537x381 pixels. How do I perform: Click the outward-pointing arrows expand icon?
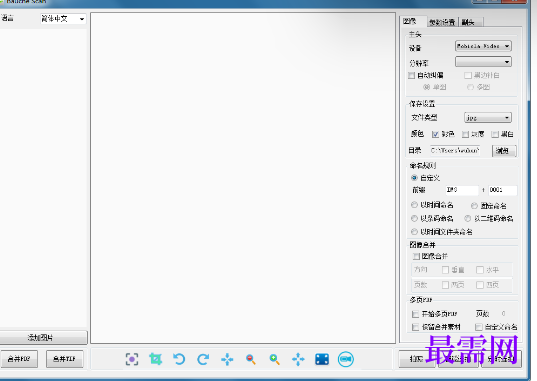tap(298, 359)
